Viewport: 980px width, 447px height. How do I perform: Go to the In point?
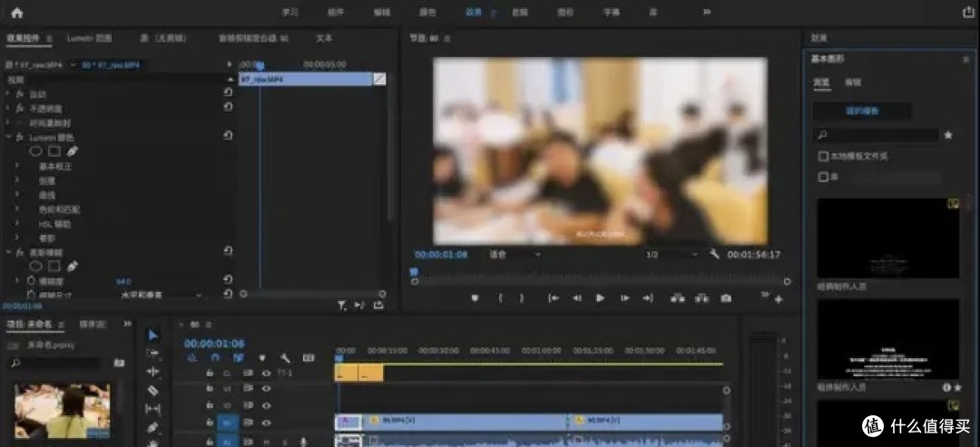click(554, 298)
